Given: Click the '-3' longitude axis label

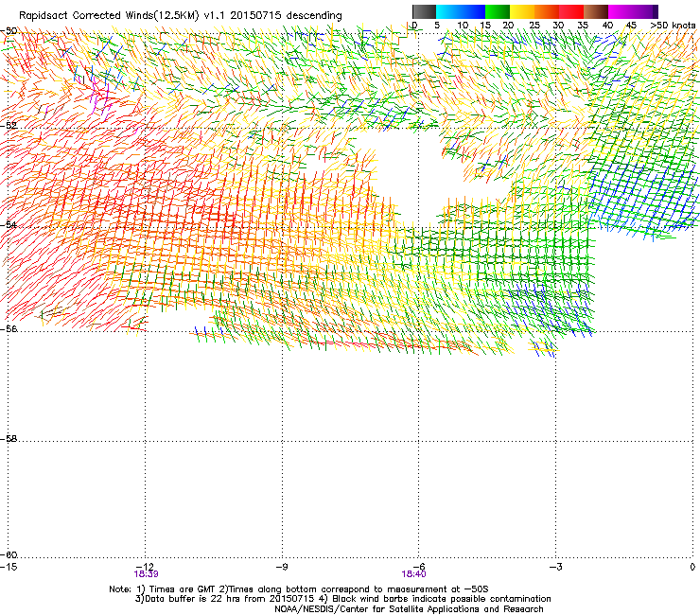Looking at the screenshot, I should point(555,567).
